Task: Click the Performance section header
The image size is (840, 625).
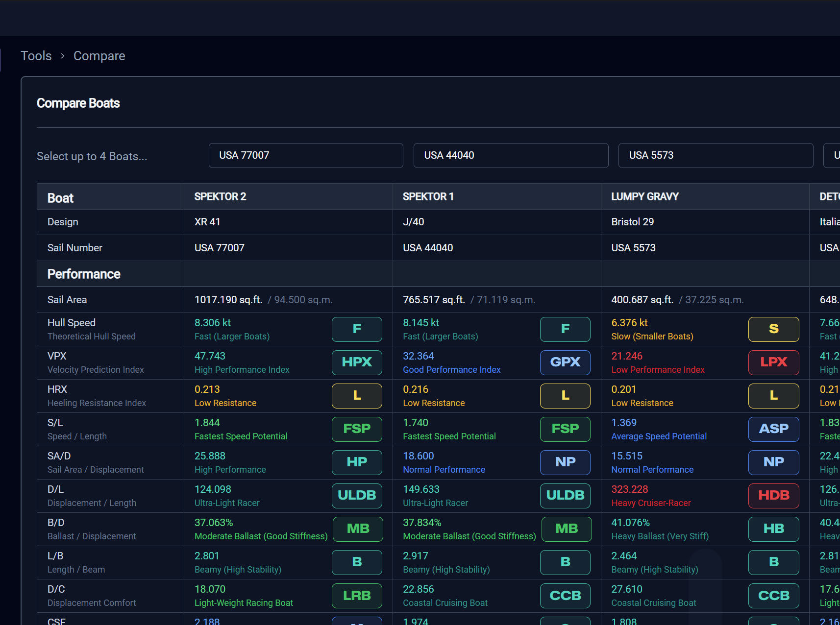Action: (x=84, y=274)
